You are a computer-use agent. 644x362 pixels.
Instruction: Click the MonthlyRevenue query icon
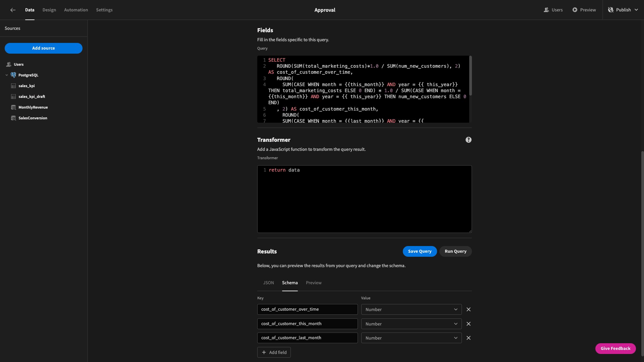tap(13, 107)
